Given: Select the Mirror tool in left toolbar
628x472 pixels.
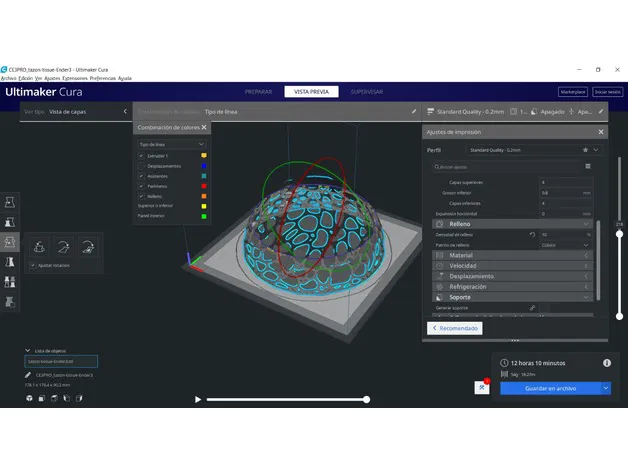Looking at the screenshot, I should pos(10,262).
